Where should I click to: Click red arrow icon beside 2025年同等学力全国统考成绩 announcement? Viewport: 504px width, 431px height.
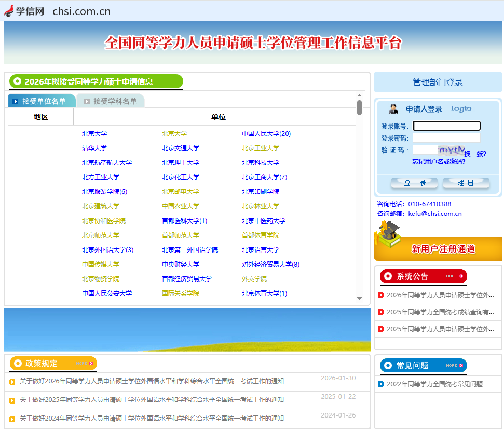pyautogui.click(x=380, y=312)
